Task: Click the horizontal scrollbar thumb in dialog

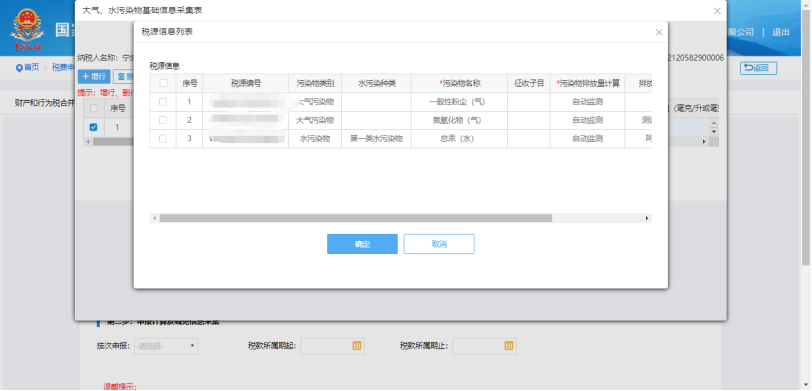Action: point(356,219)
